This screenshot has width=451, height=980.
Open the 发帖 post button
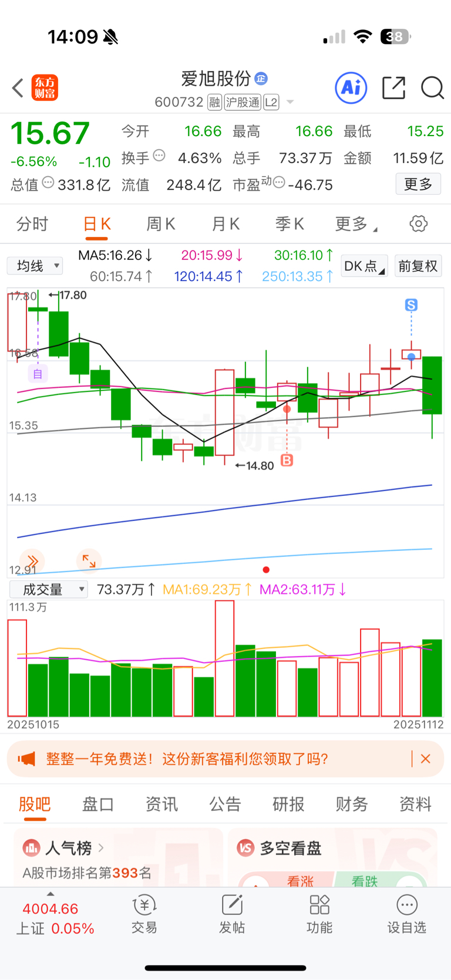point(232,914)
